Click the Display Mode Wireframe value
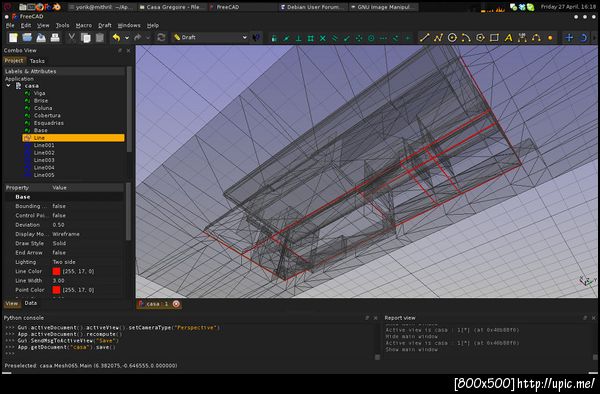The image size is (600, 394). click(x=66, y=234)
